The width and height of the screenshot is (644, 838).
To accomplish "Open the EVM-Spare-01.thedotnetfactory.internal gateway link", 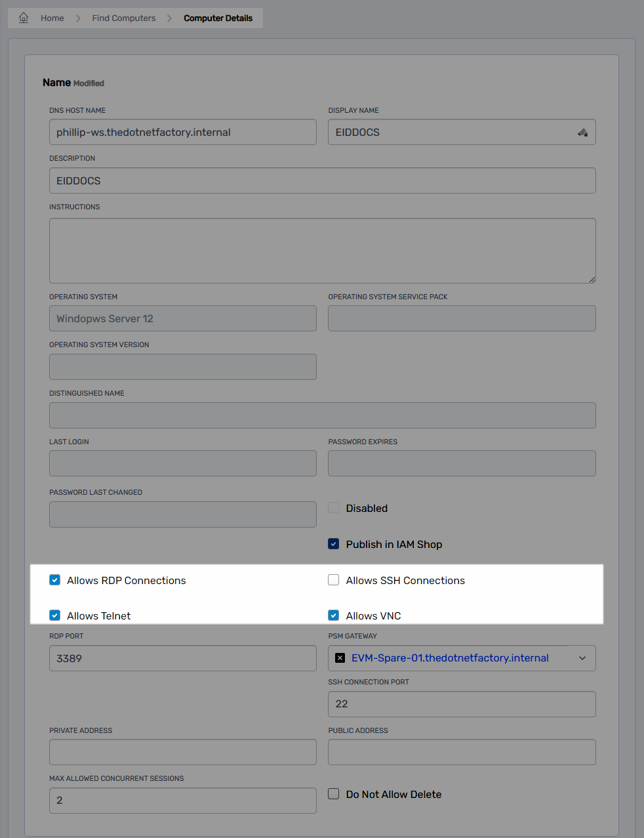I will [450, 658].
